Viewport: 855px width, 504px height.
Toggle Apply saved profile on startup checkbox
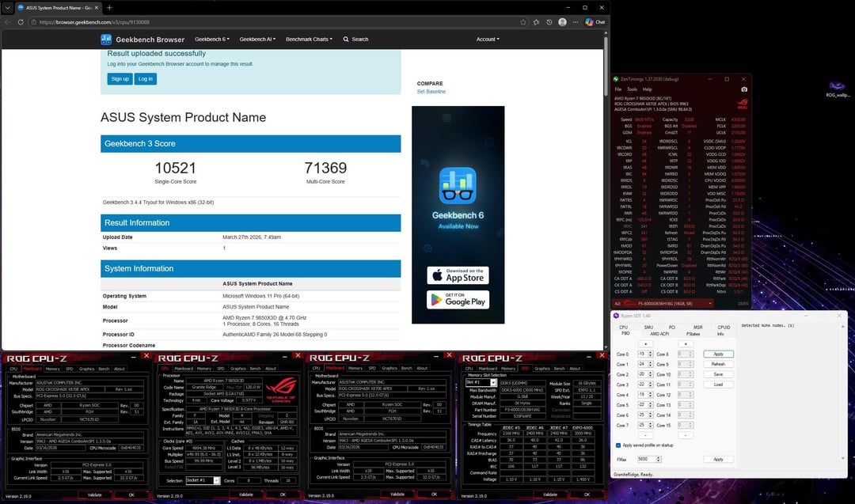(x=618, y=445)
